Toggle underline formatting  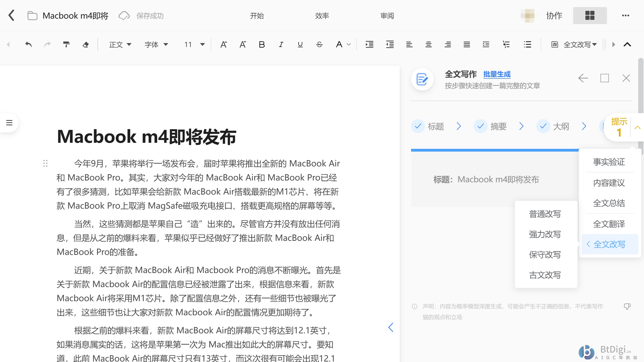pyautogui.click(x=300, y=44)
